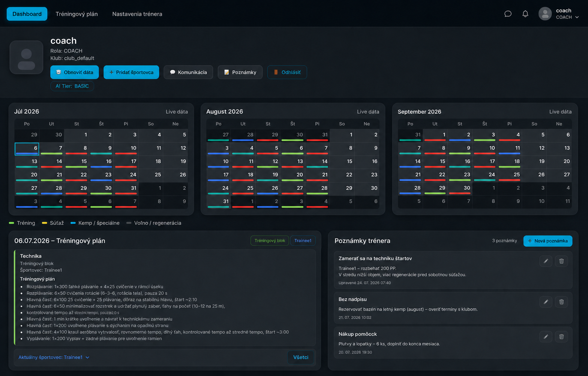Screen dimensions: 588x376
Task: Click the grey Voľno / regenerácia legend swatch
Action: 129,223
